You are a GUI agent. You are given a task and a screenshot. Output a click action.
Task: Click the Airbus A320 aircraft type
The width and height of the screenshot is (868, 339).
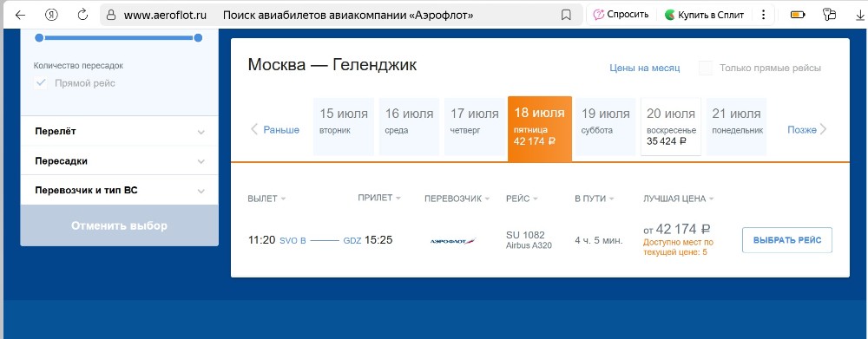coord(529,245)
